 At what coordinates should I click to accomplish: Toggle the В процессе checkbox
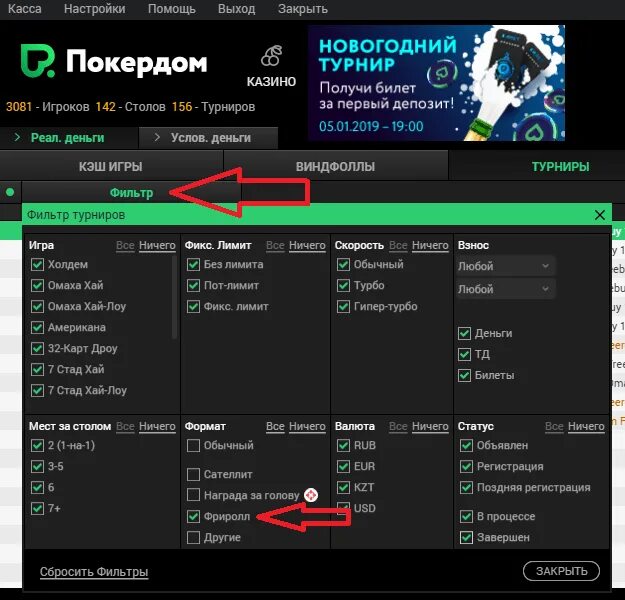[x=466, y=517]
